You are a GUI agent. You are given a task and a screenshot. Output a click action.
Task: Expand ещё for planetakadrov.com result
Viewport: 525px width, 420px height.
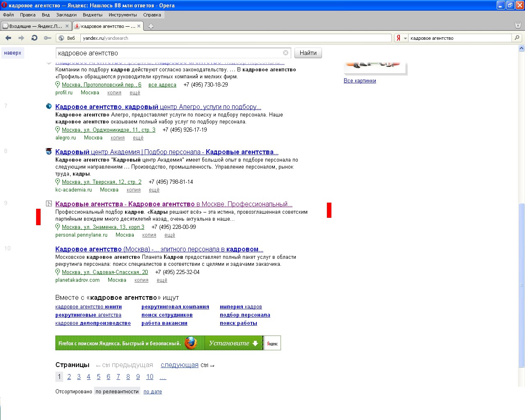click(x=162, y=280)
